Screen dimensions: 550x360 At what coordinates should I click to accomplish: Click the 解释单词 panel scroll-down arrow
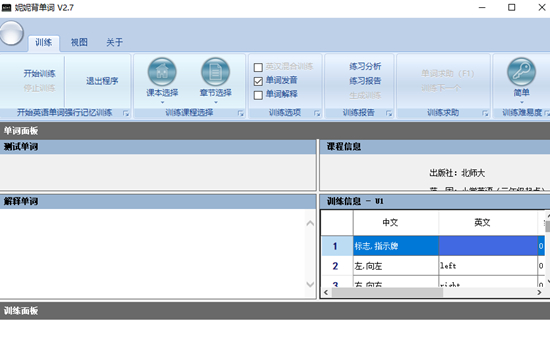tap(310, 284)
